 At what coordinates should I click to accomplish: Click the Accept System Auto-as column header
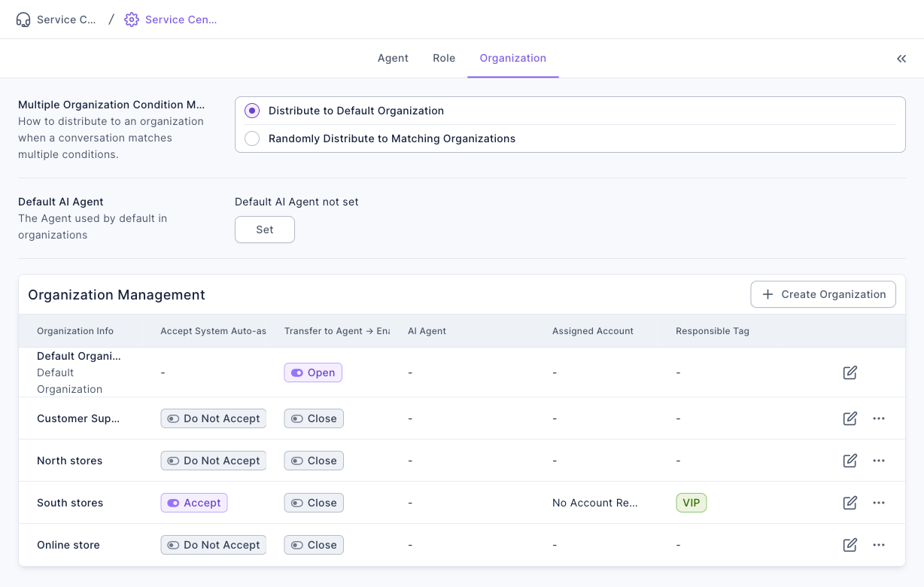tap(213, 331)
